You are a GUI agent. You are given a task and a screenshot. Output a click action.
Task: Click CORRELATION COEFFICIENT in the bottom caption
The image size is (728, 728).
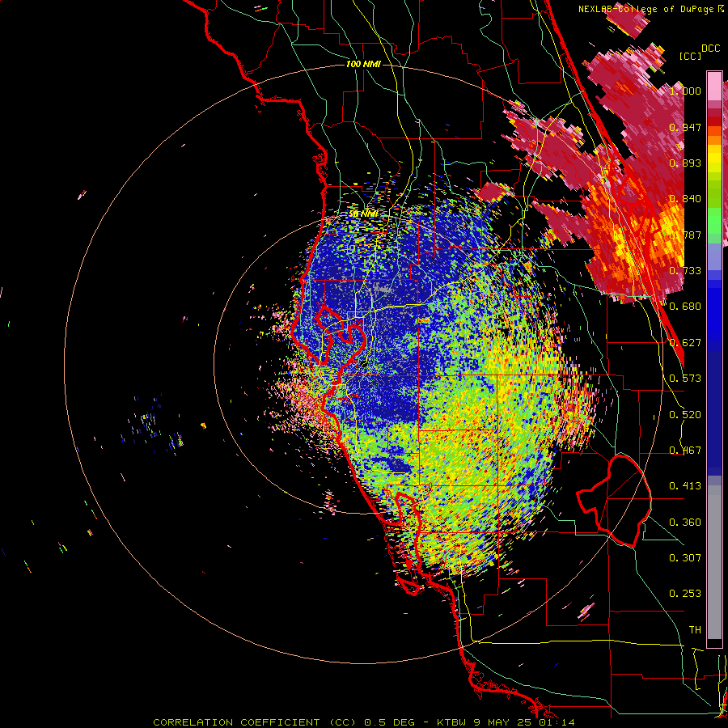(x=236, y=722)
